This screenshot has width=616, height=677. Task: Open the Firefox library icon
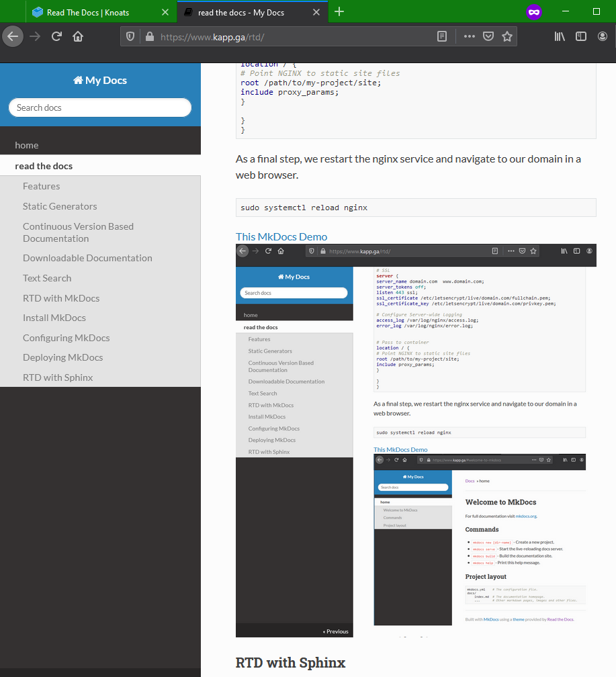[560, 37]
